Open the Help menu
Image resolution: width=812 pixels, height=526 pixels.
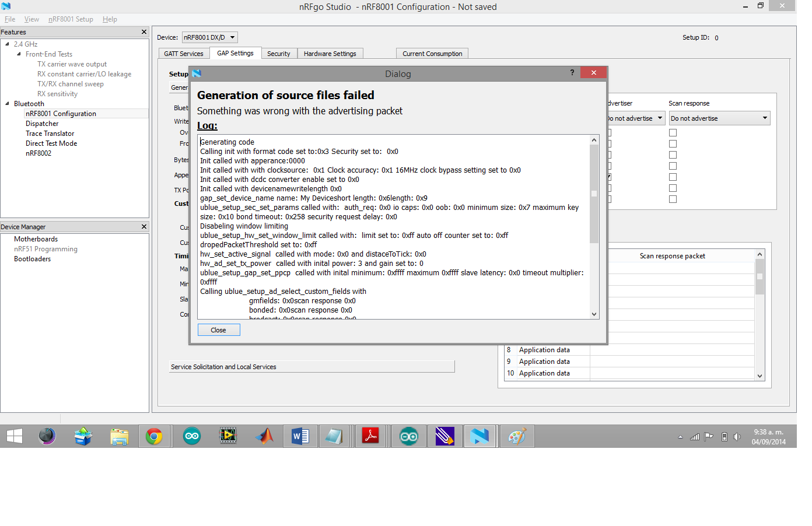pos(110,19)
